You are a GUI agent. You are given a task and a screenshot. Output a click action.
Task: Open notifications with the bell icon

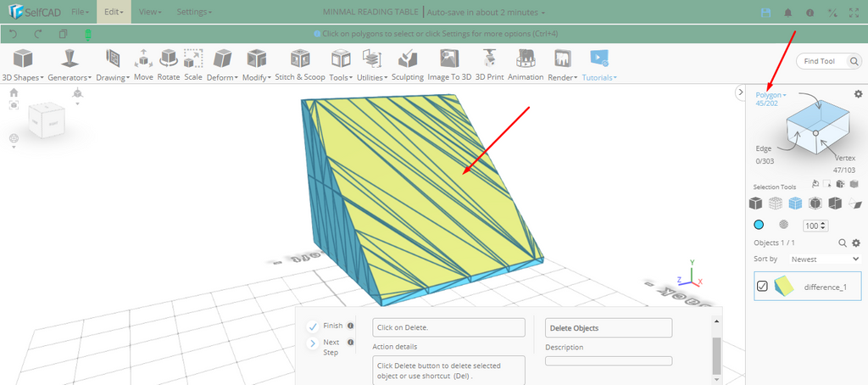tap(788, 12)
